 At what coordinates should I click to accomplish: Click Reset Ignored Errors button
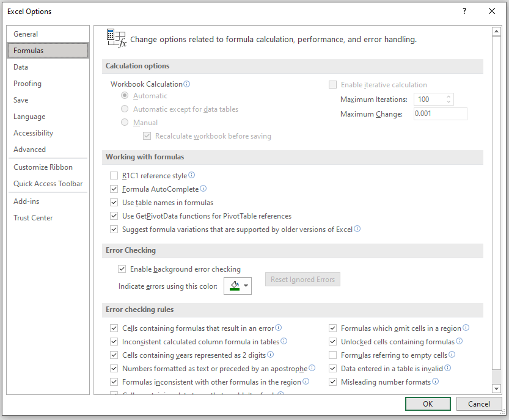(302, 279)
